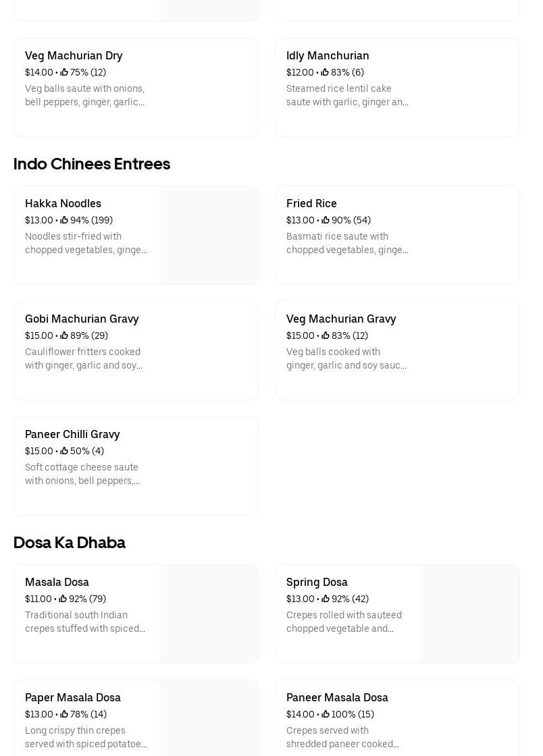Viewport: 543px width, 756px height.
Task: Open the Spring Dosa image thumbnail
Action: pyautogui.click(x=470, y=614)
